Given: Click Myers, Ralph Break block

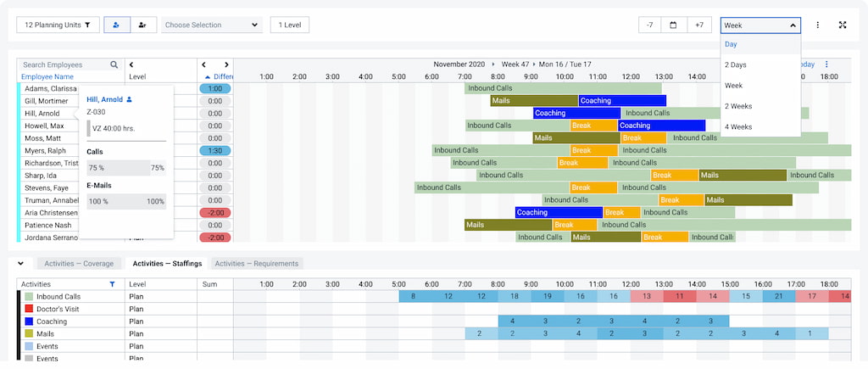Looking at the screenshot, I should pyautogui.click(x=594, y=150).
